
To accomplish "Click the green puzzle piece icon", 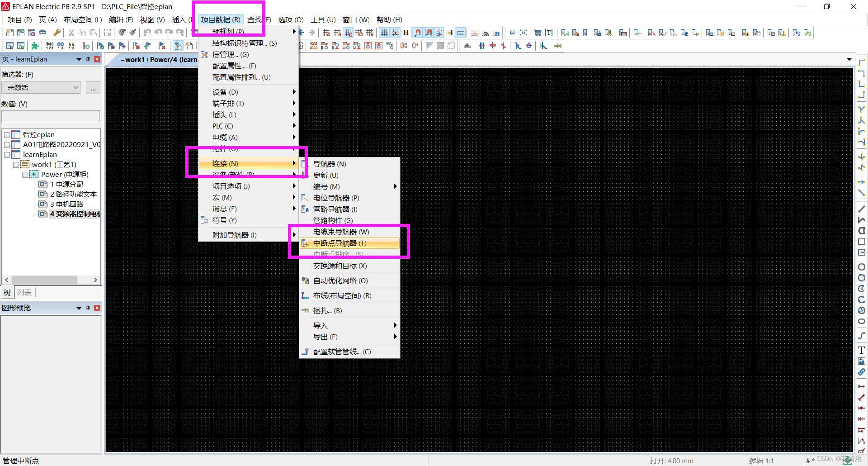I will point(35,46).
